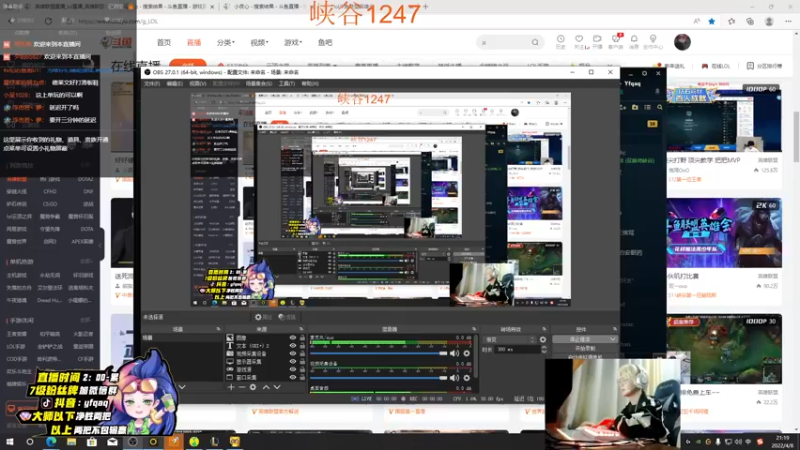Click 开始录制 start recording button
The width and height of the screenshot is (800, 450).
click(585, 348)
